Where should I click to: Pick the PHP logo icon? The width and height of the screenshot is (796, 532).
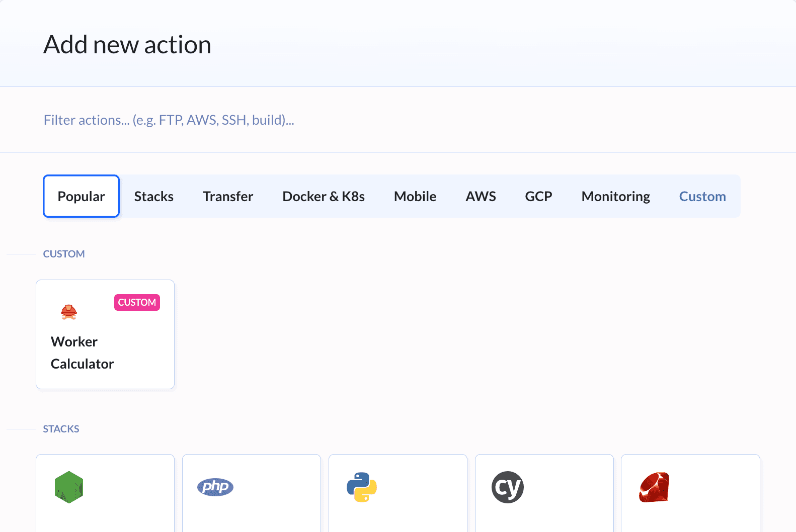215,487
